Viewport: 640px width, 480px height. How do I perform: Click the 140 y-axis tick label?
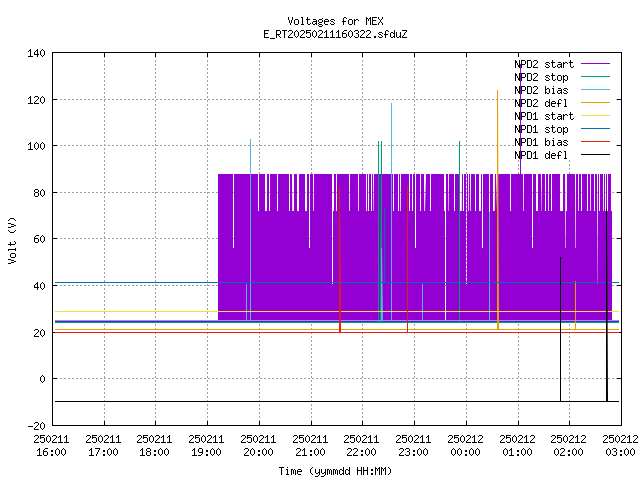(x=36, y=53)
